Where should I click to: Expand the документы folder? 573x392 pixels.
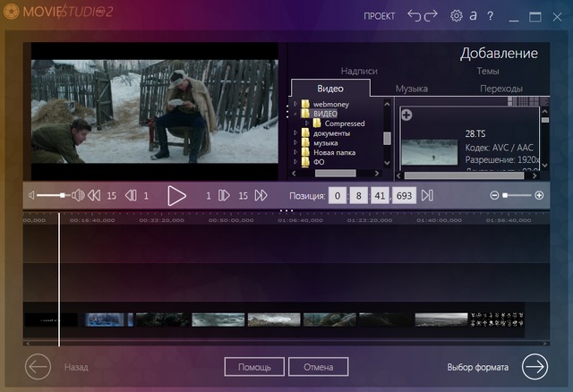[x=295, y=133]
